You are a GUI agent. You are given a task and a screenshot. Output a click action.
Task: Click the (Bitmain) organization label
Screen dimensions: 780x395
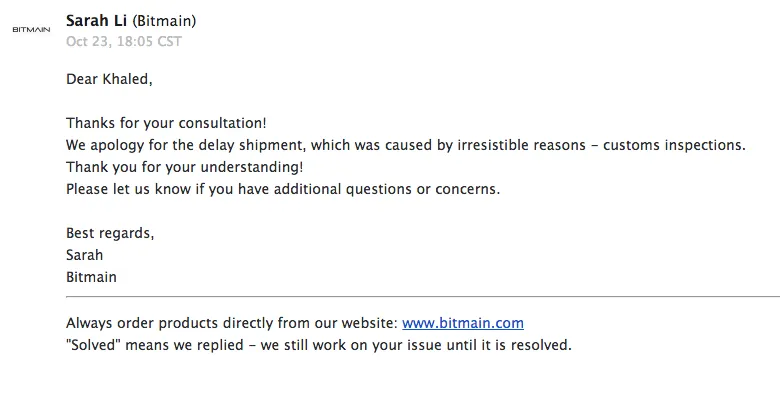(x=164, y=21)
